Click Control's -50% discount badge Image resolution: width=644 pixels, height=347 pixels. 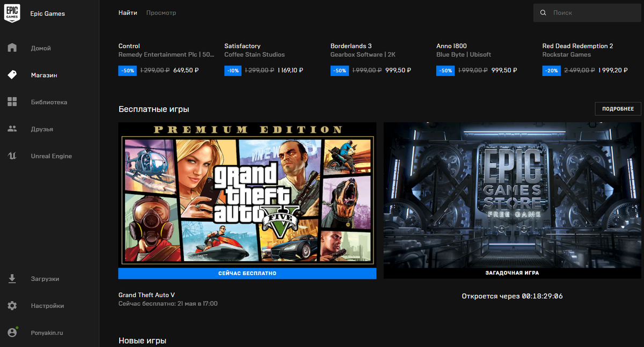(128, 70)
